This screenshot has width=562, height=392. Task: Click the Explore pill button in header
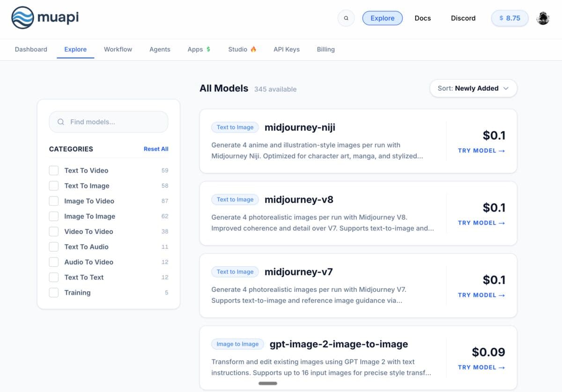click(x=383, y=18)
